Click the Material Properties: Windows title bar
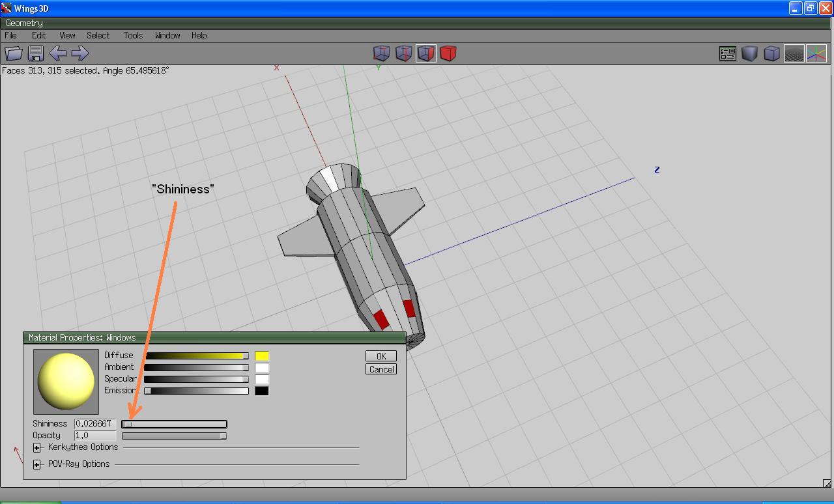The image size is (834, 504). click(x=214, y=337)
